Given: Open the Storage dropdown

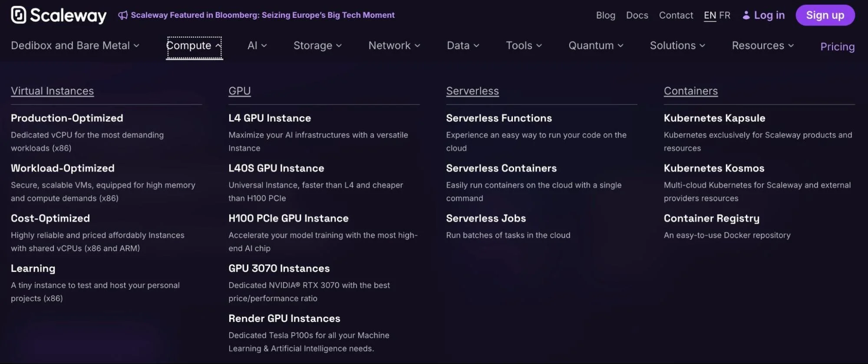Looking at the screenshot, I should point(317,46).
